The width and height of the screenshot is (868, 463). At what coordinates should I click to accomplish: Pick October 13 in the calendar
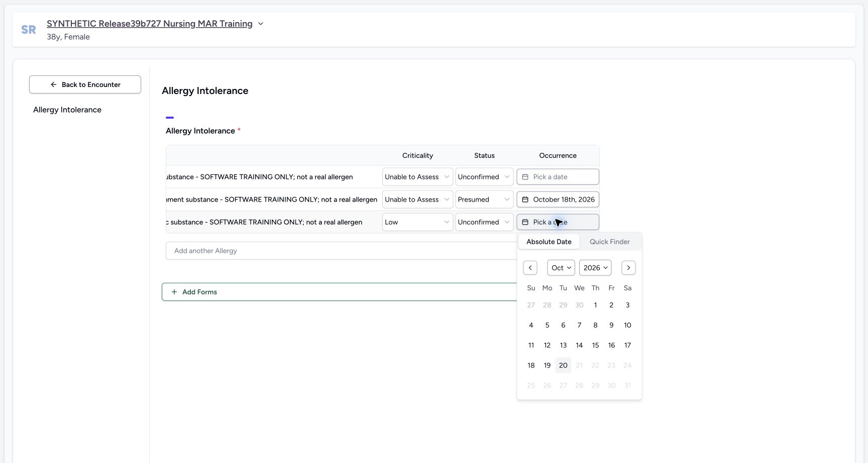(x=563, y=345)
